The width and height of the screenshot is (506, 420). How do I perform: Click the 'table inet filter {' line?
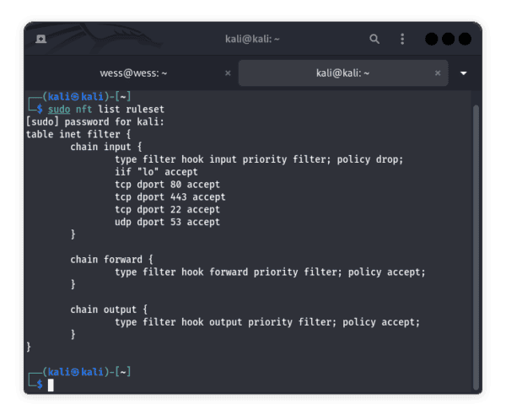(73, 133)
